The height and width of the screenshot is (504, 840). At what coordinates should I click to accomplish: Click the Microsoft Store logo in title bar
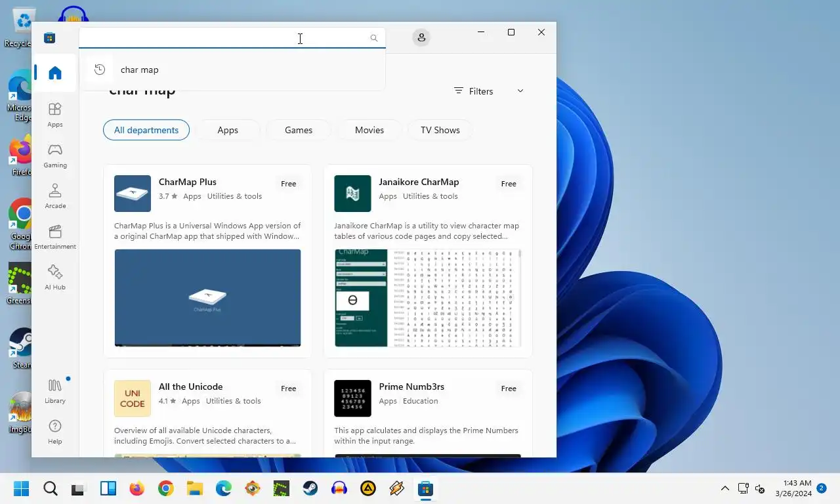tap(49, 37)
